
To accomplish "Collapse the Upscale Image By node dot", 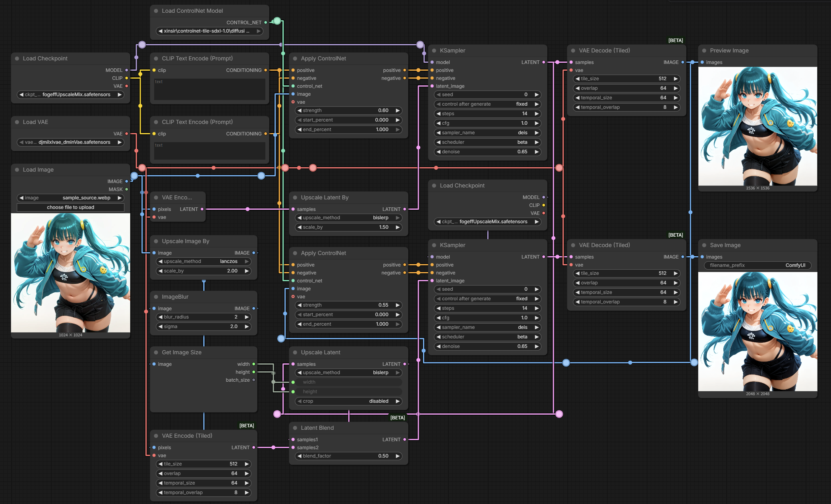I will point(156,241).
